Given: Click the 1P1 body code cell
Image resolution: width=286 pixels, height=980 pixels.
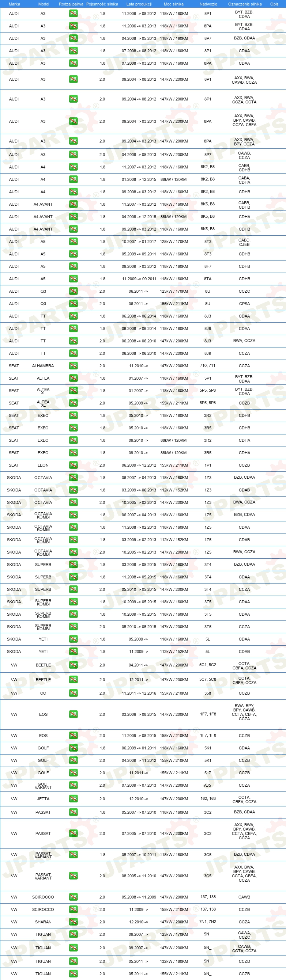Looking at the screenshot, I should (207, 465).
